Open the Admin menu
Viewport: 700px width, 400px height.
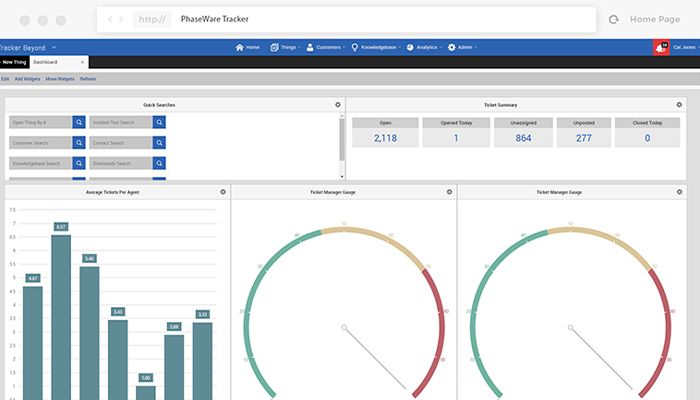click(x=462, y=47)
